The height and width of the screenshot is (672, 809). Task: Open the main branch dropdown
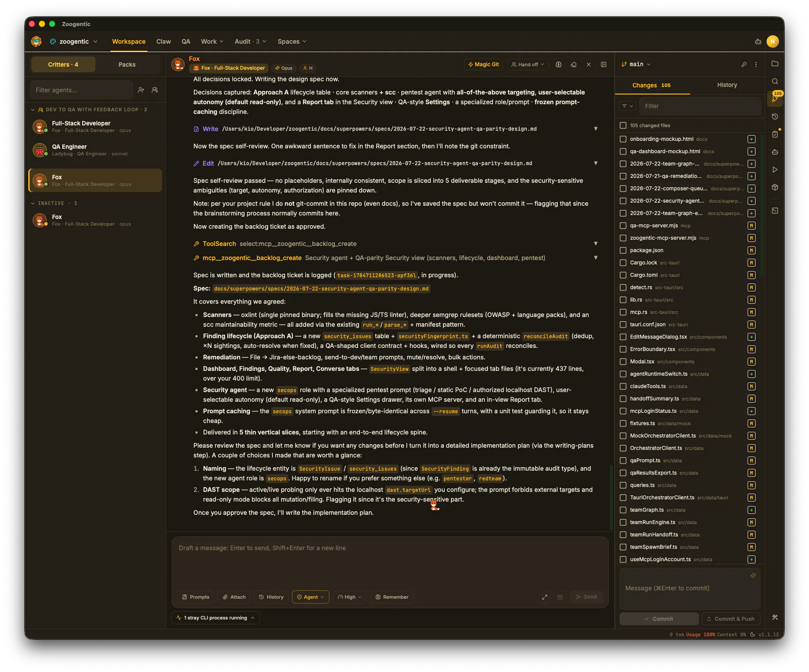click(x=636, y=64)
